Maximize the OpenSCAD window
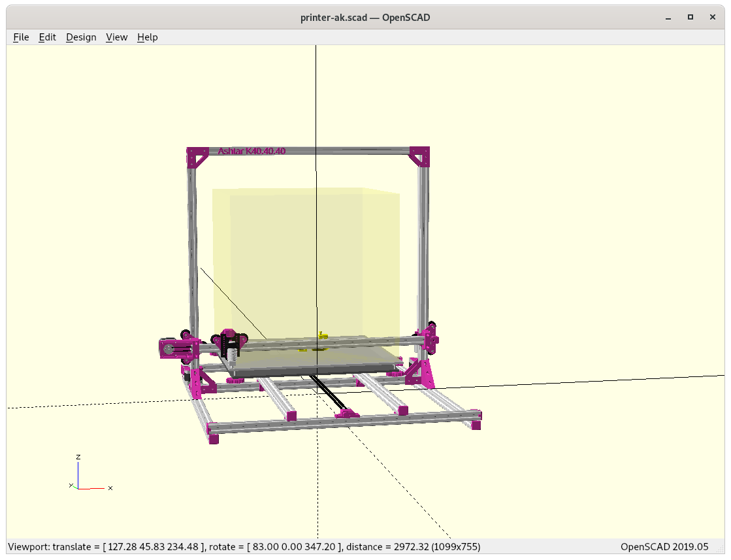The height and width of the screenshot is (560, 731). click(x=690, y=18)
